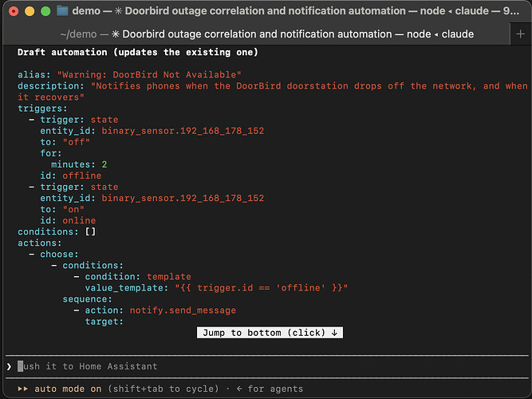Image resolution: width=532 pixels, height=399 pixels.
Task: Click the 'Draft automation (updates the existing one)' heading
Action: pos(138,53)
